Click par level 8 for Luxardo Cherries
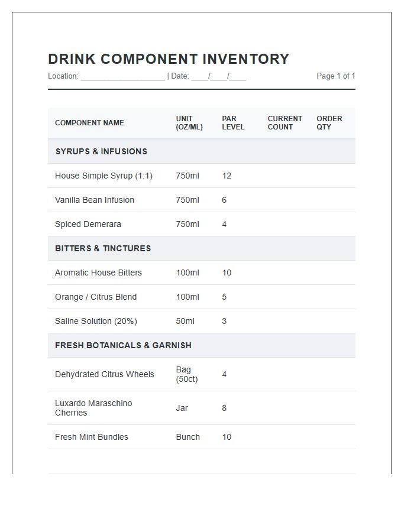The image size is (414, 532). (224, 408)
